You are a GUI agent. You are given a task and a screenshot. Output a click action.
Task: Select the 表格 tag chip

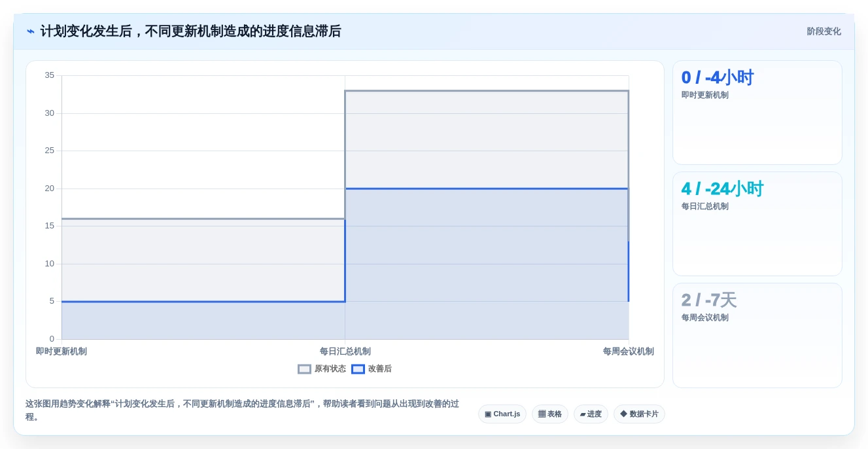point(549,414)
